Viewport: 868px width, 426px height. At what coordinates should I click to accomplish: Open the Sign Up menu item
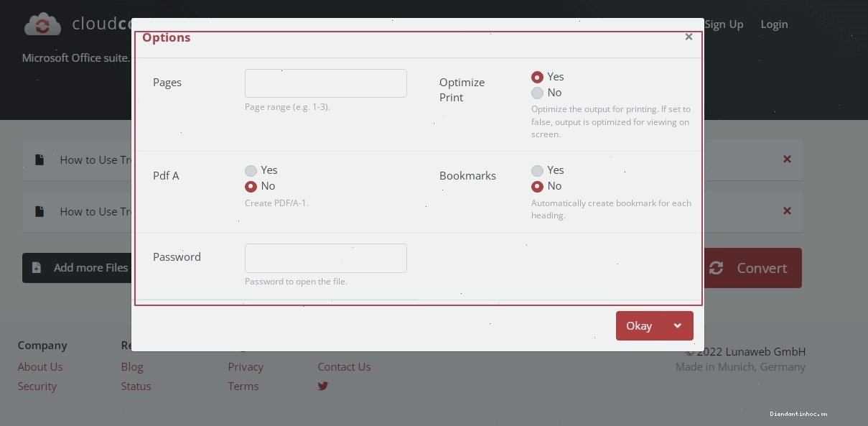pyautogui.click(x=724, y=24)
